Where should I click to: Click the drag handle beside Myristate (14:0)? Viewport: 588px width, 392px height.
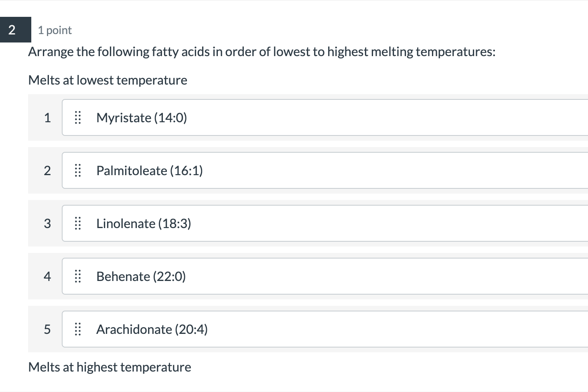coord(78,118)
